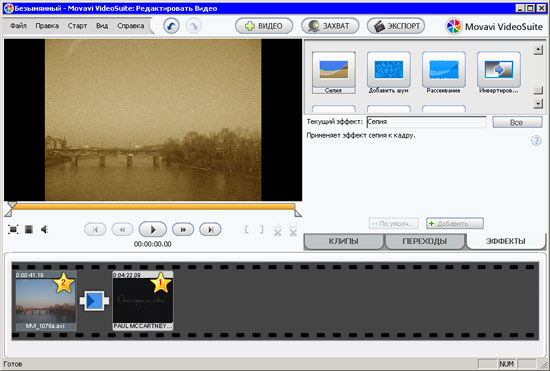The image size is (550, 371).
Task: Click the star badge numbered 1
Action: coord(161,283)
